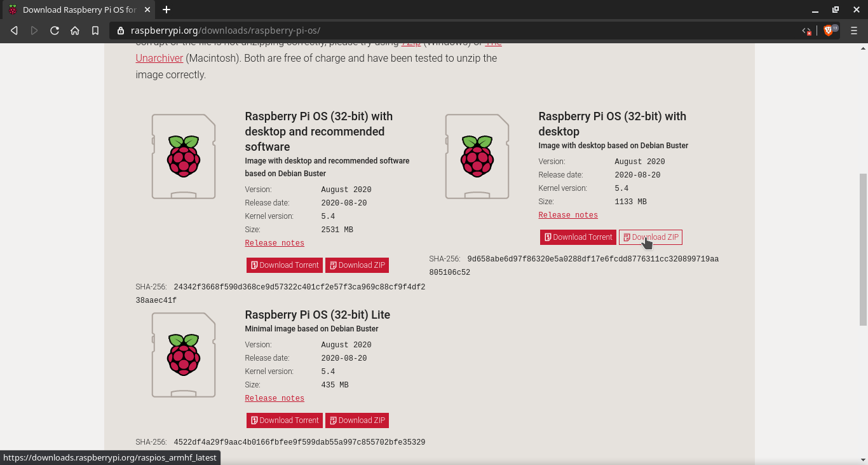Close the Download Raspberry Pi OS tab
Screen dimensions: 868x465
click(147, 10)
